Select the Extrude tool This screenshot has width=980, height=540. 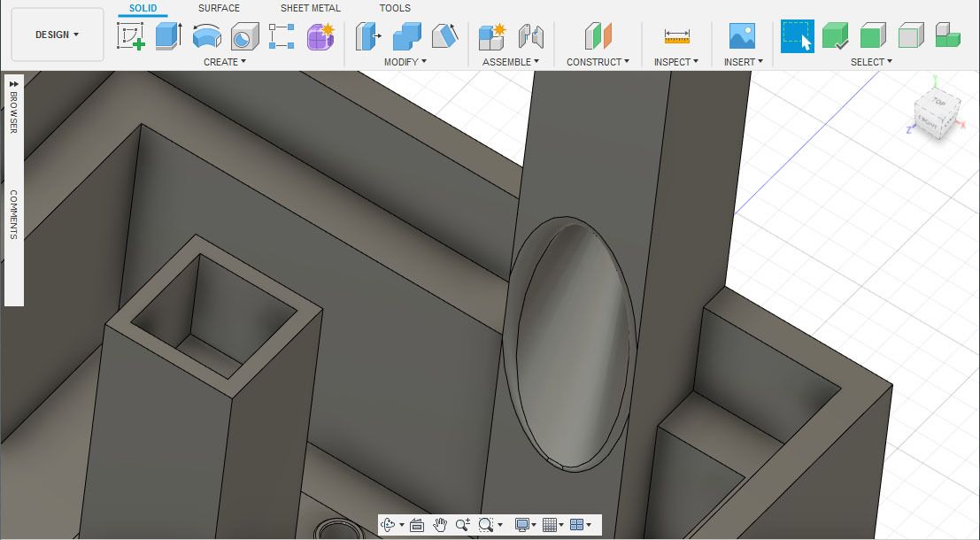coord(166,36)
